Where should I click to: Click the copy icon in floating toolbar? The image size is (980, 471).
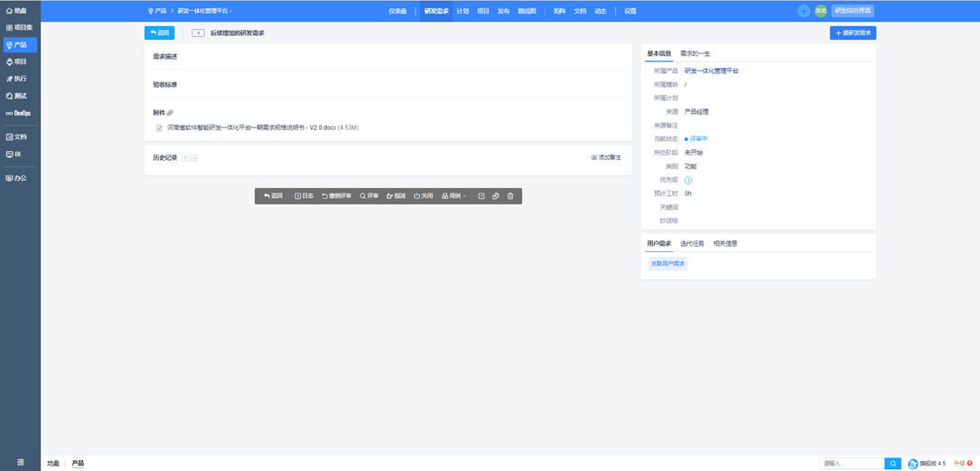tap(496, 196)
